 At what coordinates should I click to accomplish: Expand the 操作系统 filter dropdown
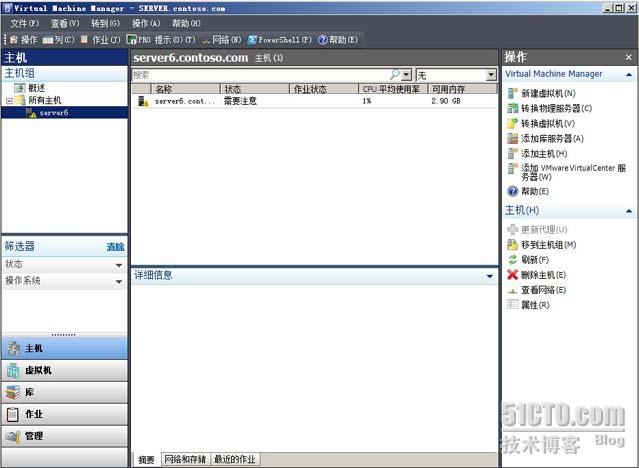coord(119,281)
